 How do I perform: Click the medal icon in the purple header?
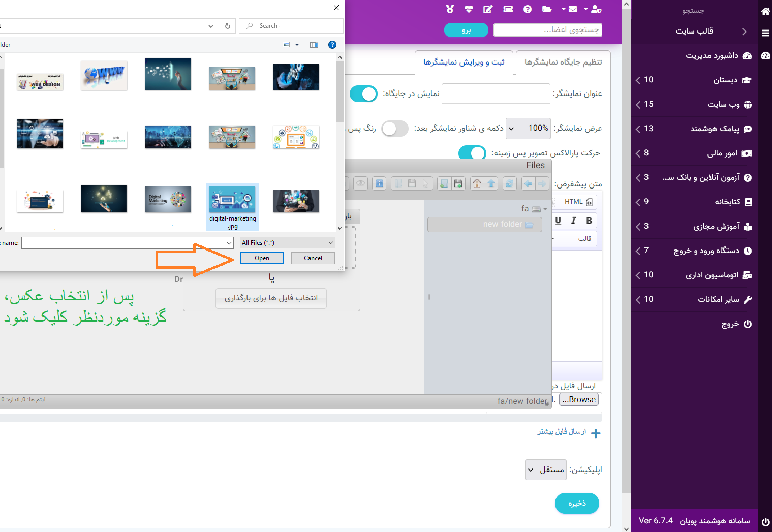[450, 9]
